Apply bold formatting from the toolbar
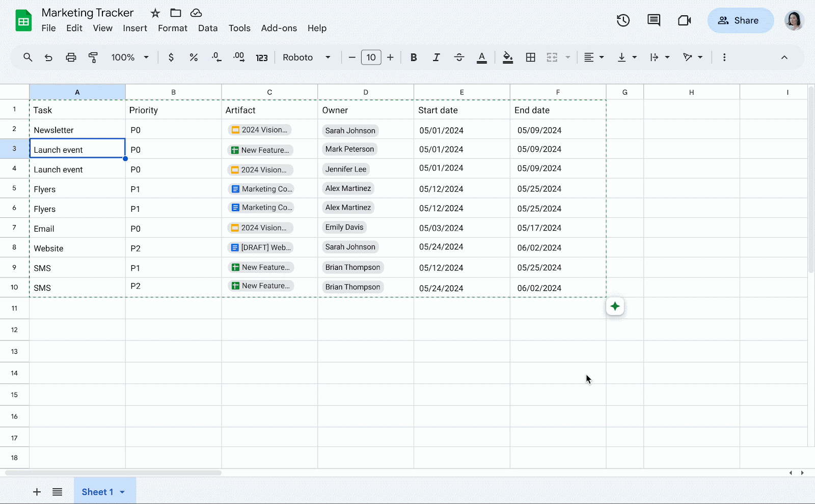This screenshot has width=815, height=504. 414,57
